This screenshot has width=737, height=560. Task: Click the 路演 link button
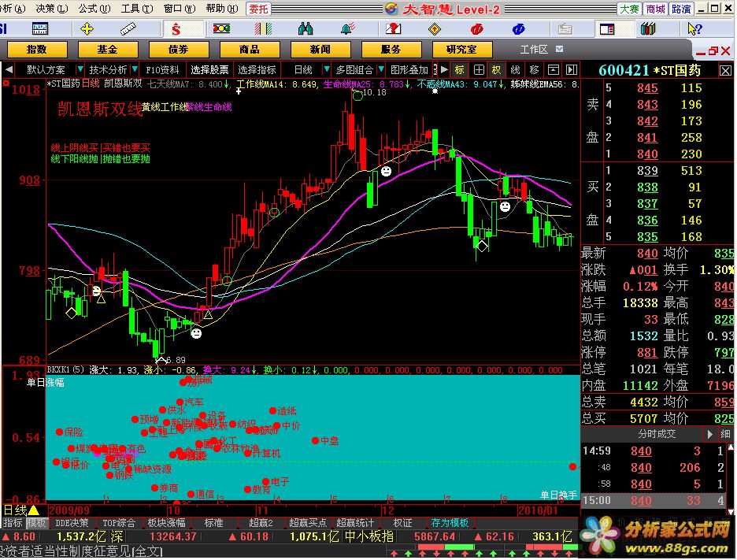(681, 9)
